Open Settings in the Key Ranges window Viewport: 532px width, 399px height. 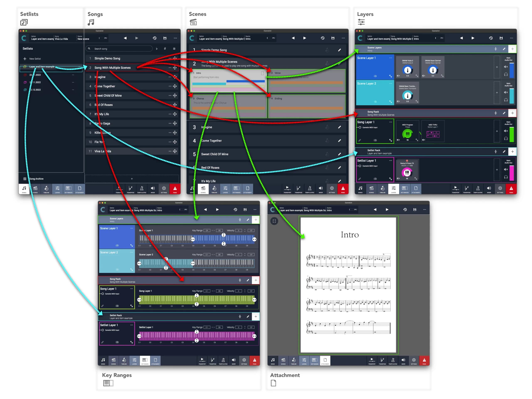244,361
